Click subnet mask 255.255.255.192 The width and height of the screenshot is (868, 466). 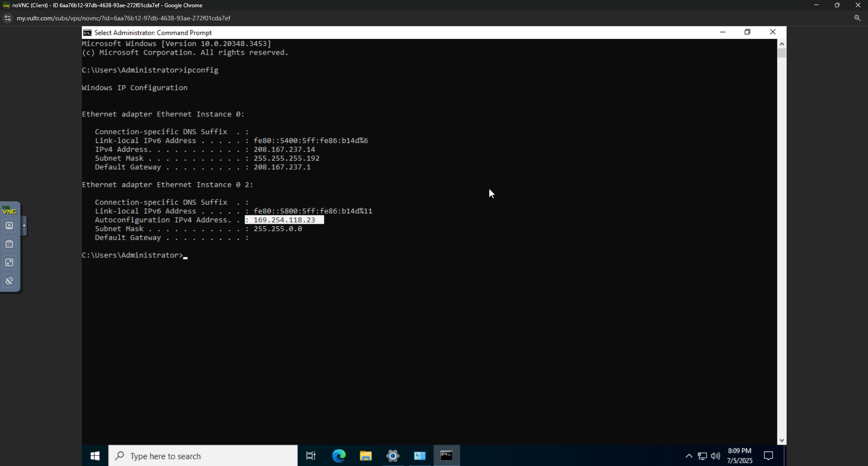pyautogui.click(x=287, y=158)
